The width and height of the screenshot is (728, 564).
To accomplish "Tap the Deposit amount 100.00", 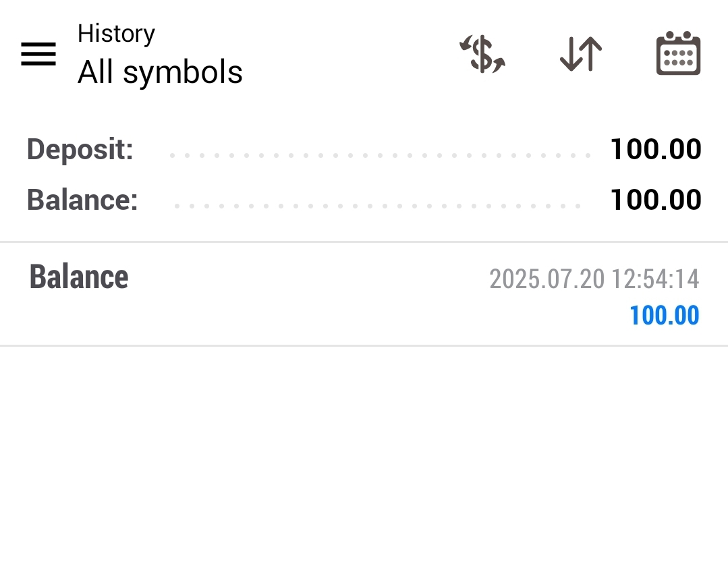I will (x=655, y=149).
